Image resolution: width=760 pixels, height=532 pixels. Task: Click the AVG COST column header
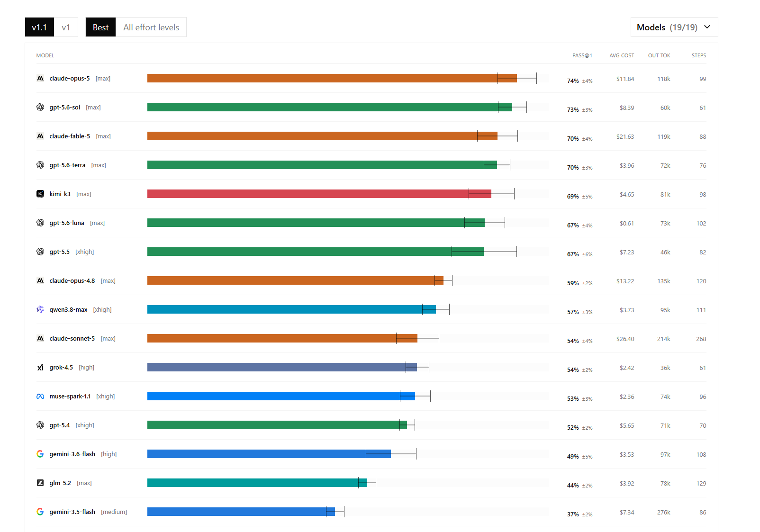pos(622,55)
